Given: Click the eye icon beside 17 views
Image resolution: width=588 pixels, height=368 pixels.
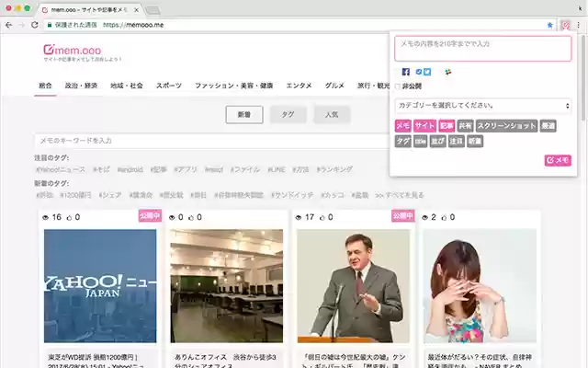Looking at the screenshot, I should (299, 217).
